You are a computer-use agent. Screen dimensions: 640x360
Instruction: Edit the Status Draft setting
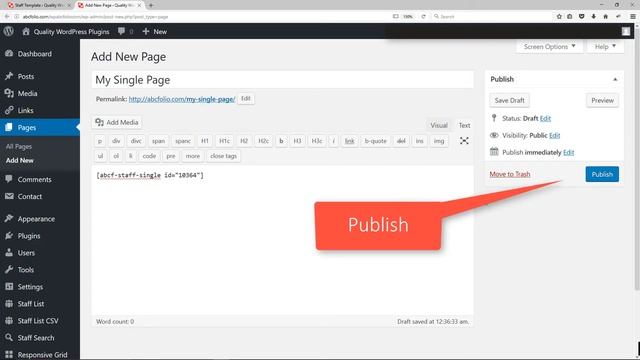pyautogui.click(x=545, y=118)
